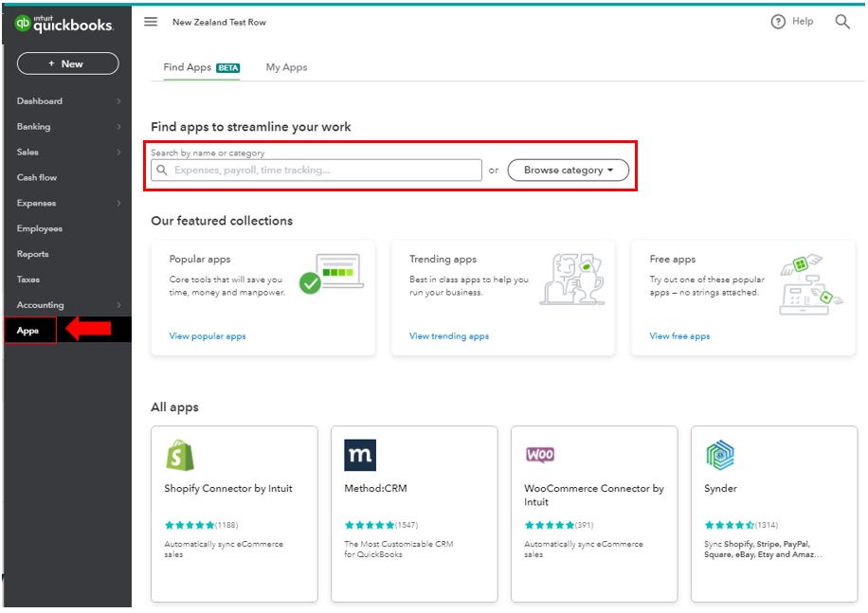
Task: Click the (391) review count
Action: [584, 525]
